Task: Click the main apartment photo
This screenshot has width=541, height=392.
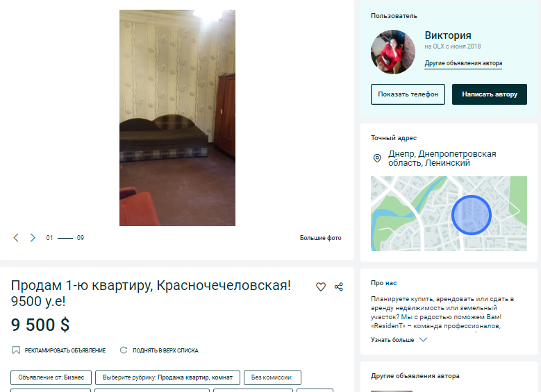Action: point(177,118)
